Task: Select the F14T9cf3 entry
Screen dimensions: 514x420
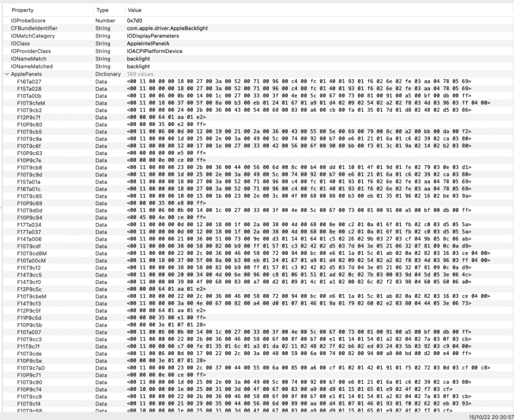Action: click(29, 304)
